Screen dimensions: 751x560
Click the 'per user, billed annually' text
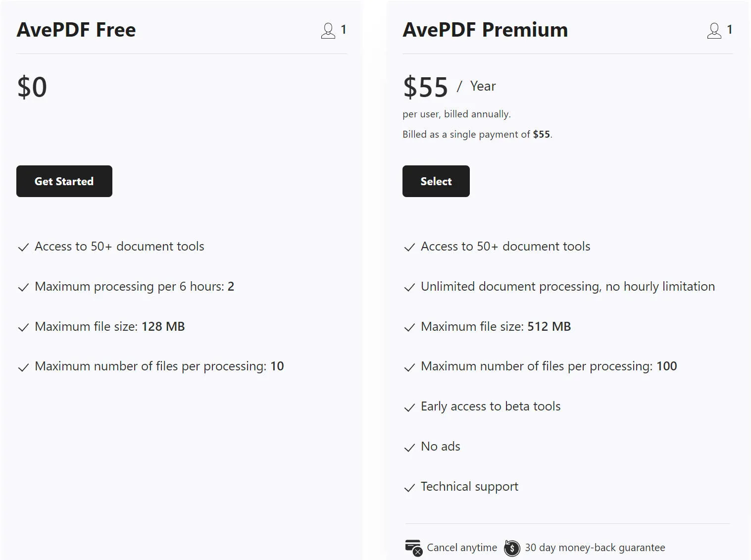pos(456,113)
